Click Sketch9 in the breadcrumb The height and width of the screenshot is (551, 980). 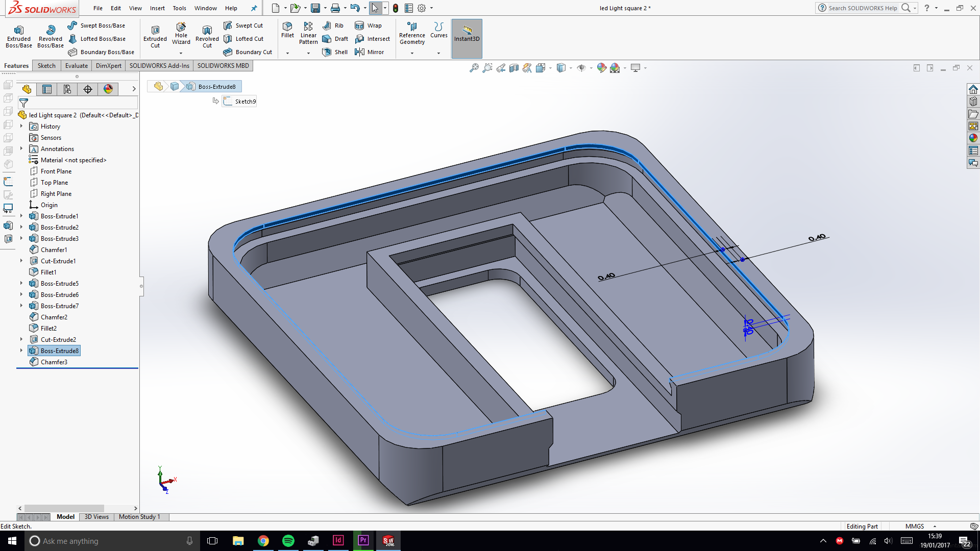click(x=239, y=102)
